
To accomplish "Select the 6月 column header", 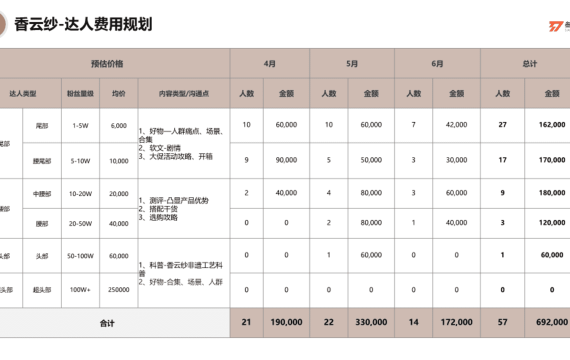I will [437, 64].
